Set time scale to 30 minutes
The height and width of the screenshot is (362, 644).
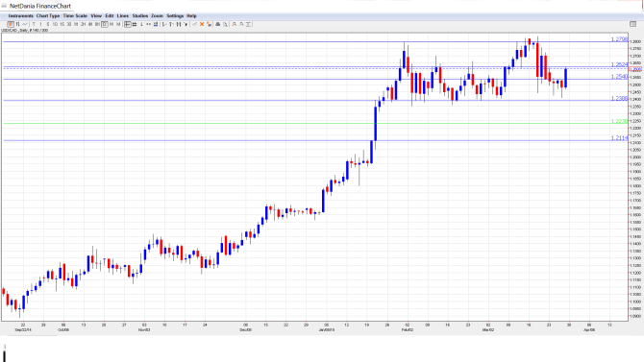69,25
